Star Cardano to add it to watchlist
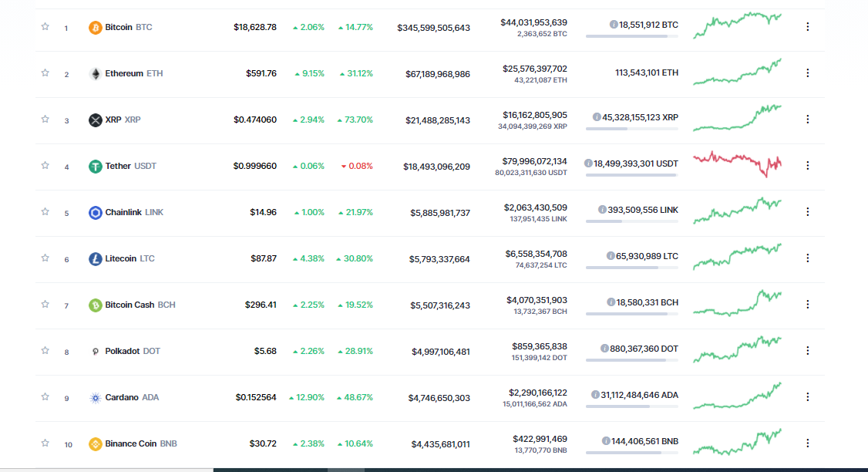 (x=45, y=397)
